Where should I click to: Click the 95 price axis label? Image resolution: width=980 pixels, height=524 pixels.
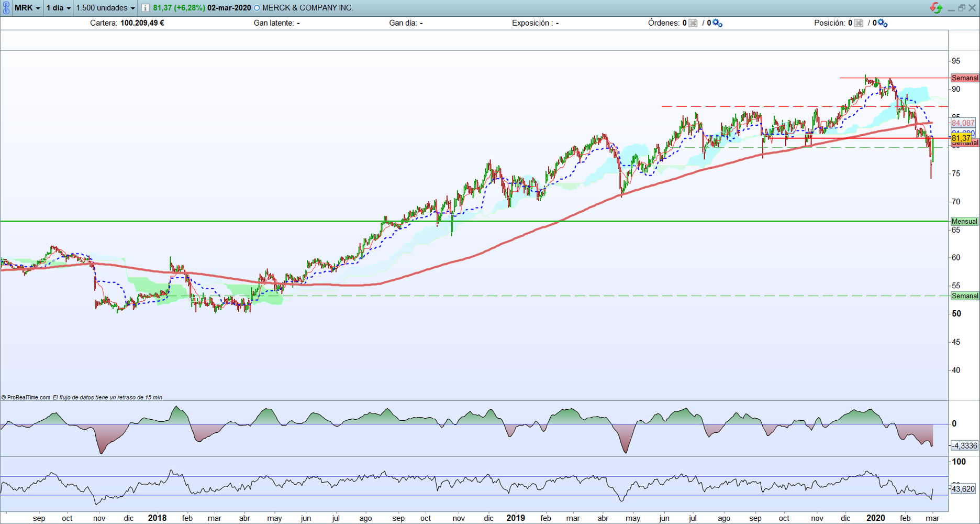click(956, 61)
